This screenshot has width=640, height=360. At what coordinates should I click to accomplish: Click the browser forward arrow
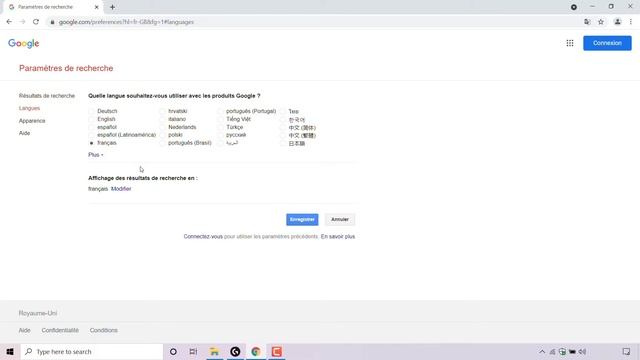(x=22, y=22)
